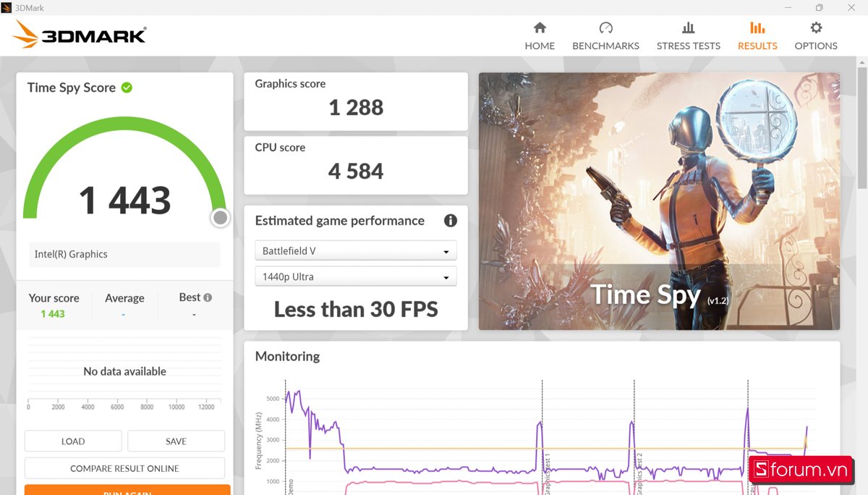Image resolution: width=868 pixels, height=495 pixels.
Task: Click the Time Spy artwork thumbnail
Action: tap(659, 201)
